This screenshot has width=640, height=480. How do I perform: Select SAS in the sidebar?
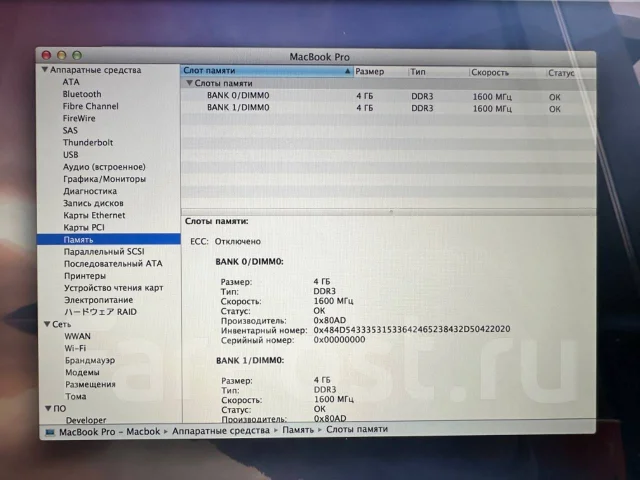(70, 131)
